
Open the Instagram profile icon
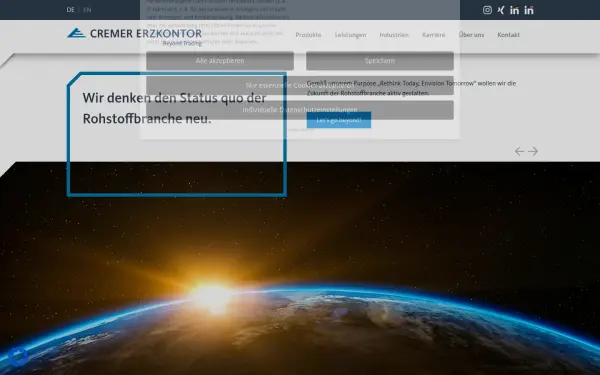pyautogui.click(x=487, y=10)
